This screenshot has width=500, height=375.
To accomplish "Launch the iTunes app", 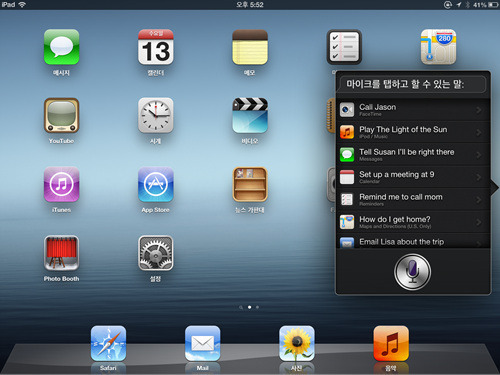I will point(62,184).
